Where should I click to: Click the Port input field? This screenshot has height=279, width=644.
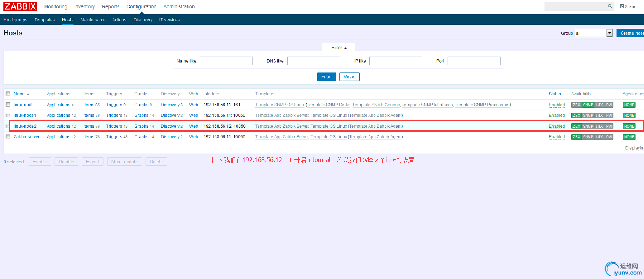click(474, 61)
